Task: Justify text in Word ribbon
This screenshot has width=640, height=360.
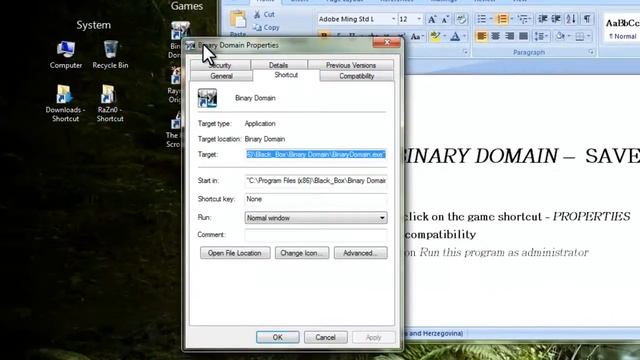Action: 523,36
